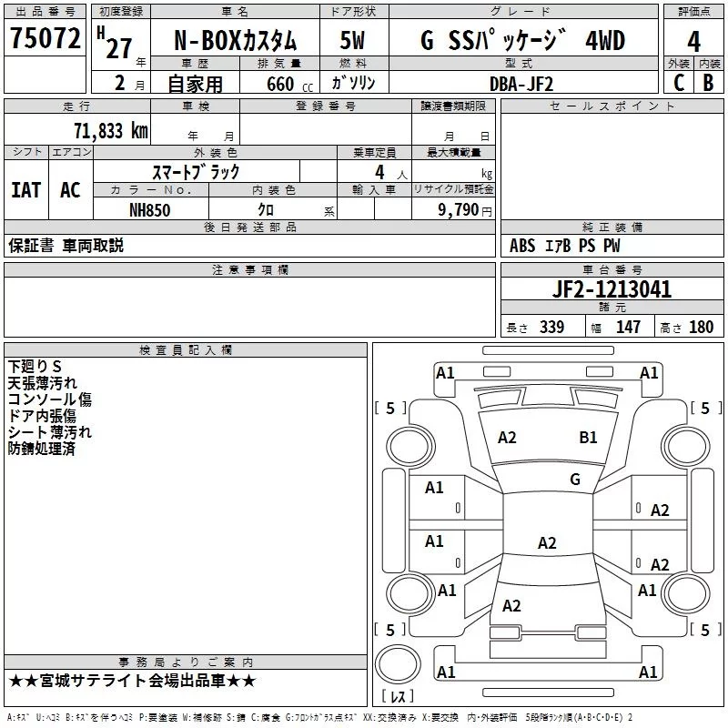Viewport: 728px width, 728px height.
Task: Click the shift type IAT
Action: [x=26, y=190]
